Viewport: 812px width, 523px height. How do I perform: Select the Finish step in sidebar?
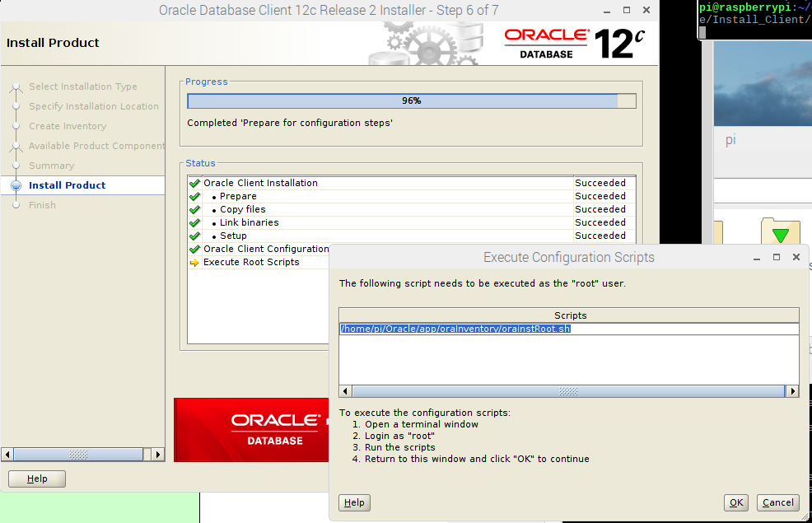pyautogui.click(x=42, y=205)
